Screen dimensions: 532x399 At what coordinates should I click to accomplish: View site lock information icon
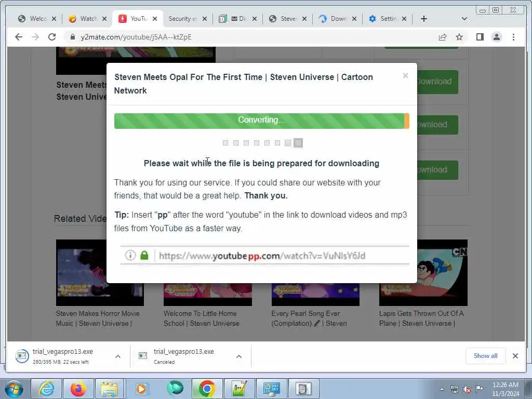point(72,37)
